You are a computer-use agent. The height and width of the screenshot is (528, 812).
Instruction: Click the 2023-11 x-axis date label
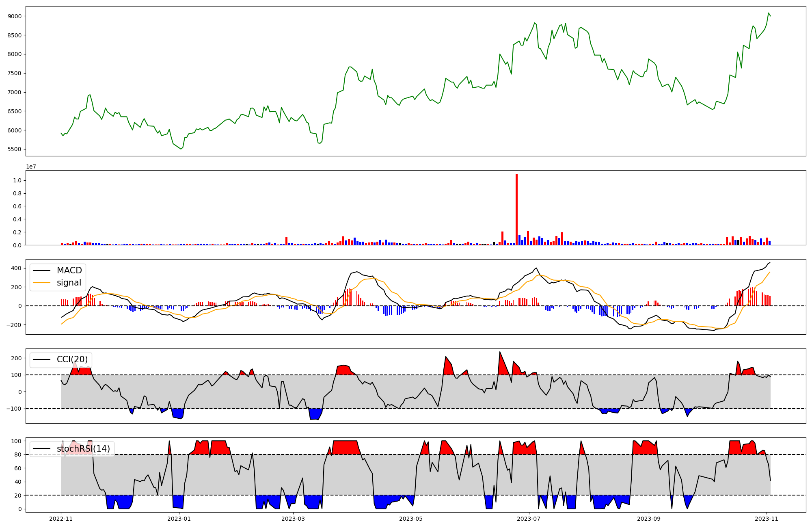[x=766, y=519]
